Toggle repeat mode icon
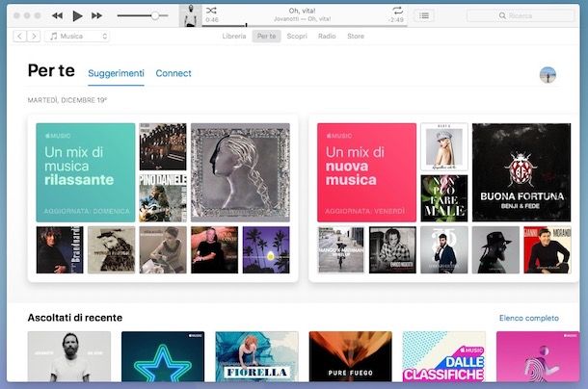Viewport: 588px width, 389px height. [397, 11]
